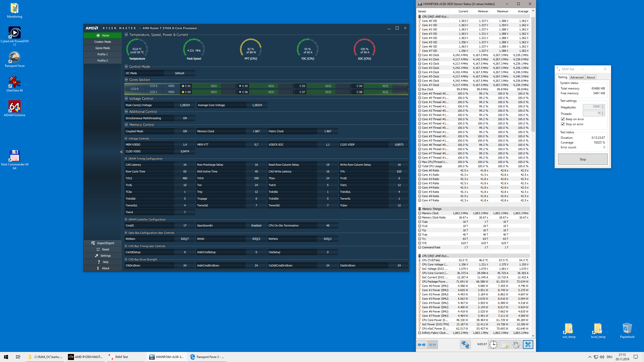Switch to the Advanced tab in RAM Test
The height and width of the screenshot is (362, 644).
[x=577, y=77]
